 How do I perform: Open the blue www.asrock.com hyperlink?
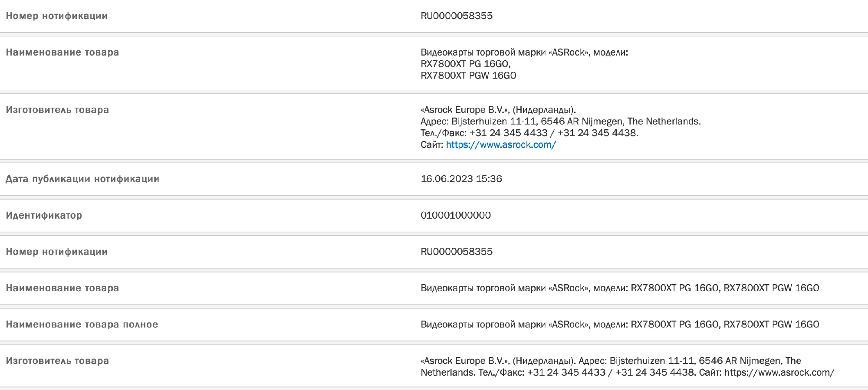501,145
